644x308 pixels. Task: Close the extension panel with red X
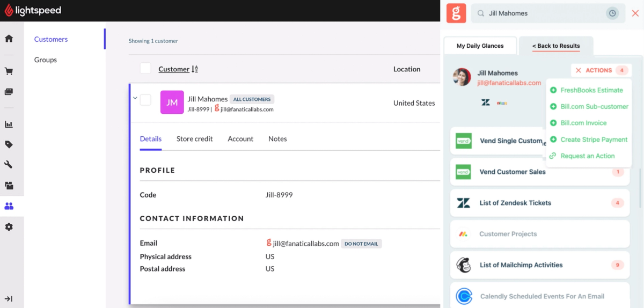tap(635, 13)
